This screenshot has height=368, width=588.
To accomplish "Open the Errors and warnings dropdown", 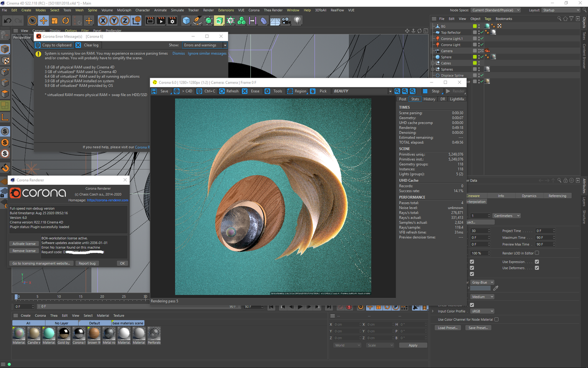I will click(205, 45).
